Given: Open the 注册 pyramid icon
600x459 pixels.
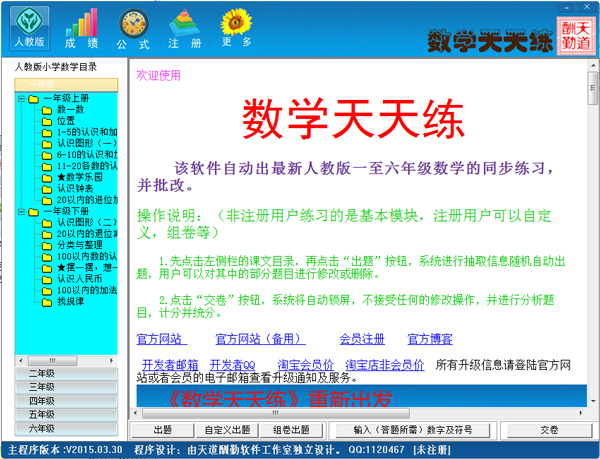Looking at the screenshot, I should coord(184,28).
